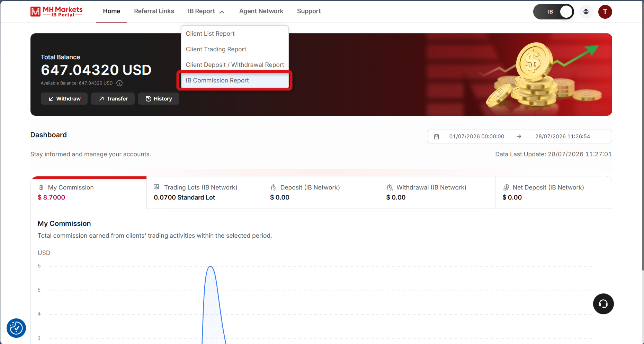Click the MH Markets IB Portal logo
This screenshot has height=344, width=644.
(56, 11)
